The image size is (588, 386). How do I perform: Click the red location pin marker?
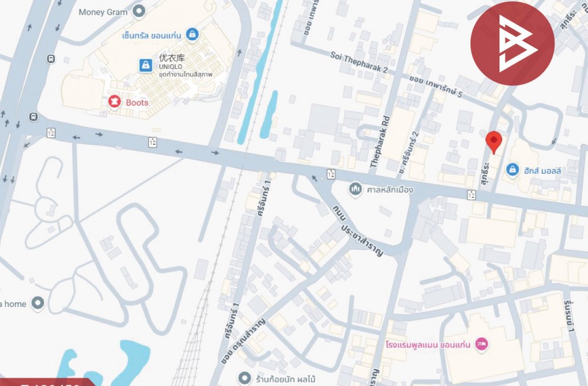493,142
